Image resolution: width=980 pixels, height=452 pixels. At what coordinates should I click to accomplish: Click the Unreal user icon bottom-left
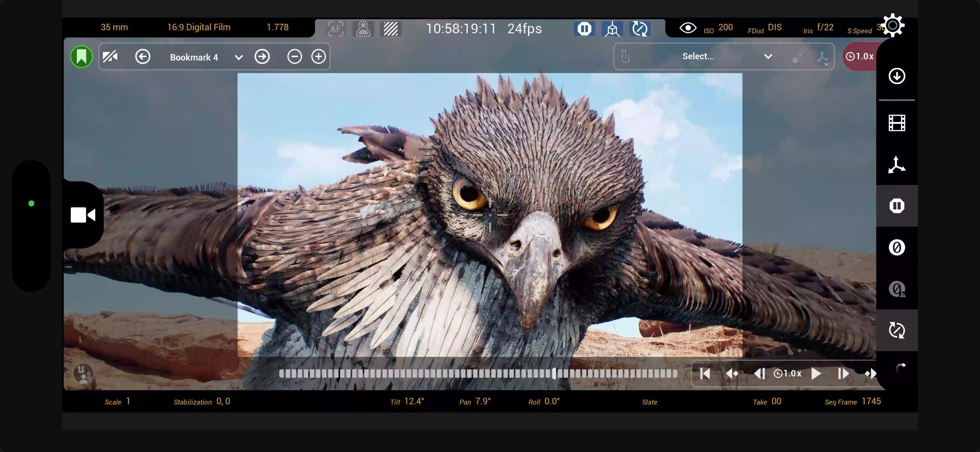tap(83, 373)
